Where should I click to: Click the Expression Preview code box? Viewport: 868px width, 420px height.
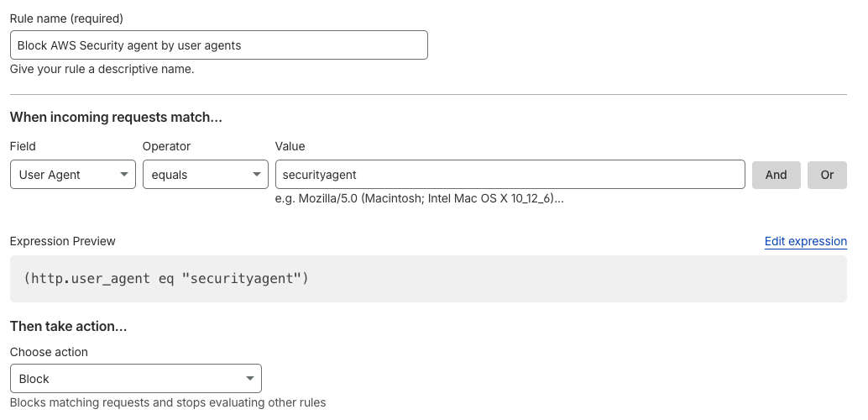pos(428,278)
